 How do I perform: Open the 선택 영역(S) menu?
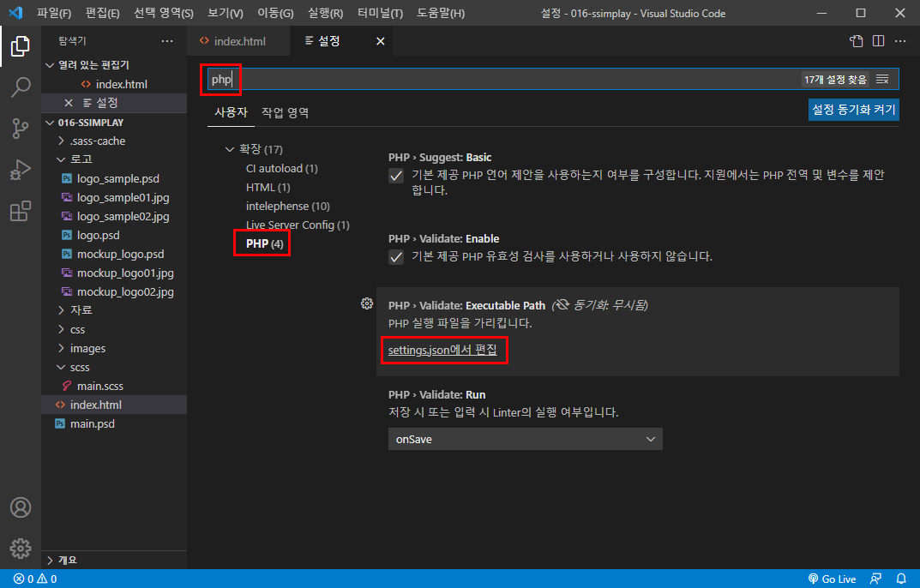[163, 13]
